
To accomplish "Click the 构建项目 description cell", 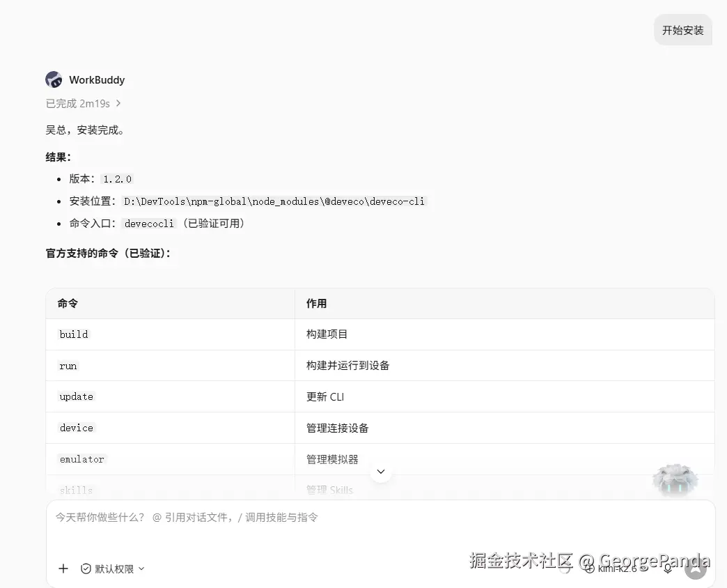I will coord(504,334).
